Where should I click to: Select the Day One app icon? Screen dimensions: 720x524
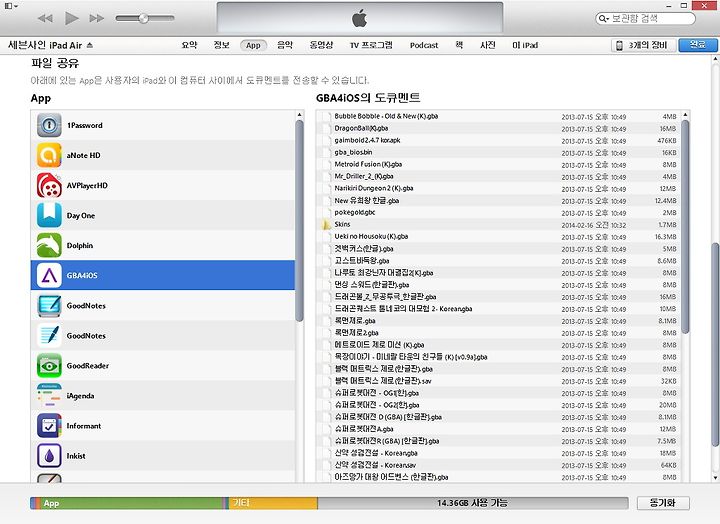[49, 215]
